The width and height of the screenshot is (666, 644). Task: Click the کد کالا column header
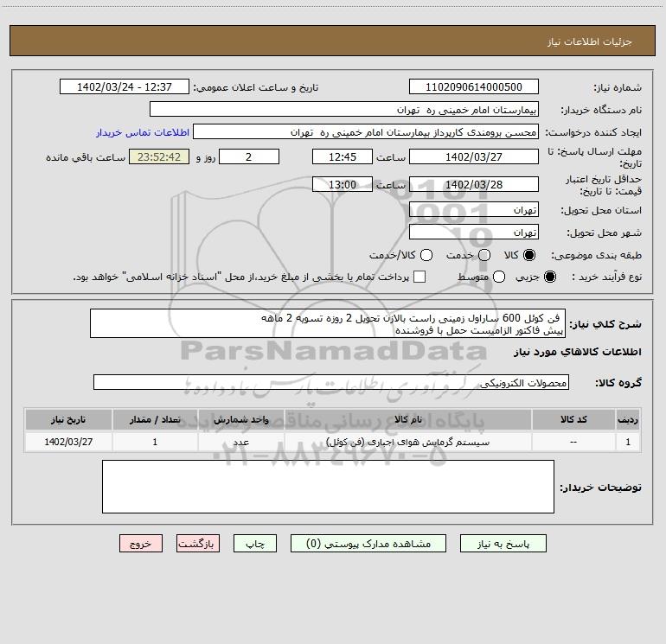pos(573,419)
